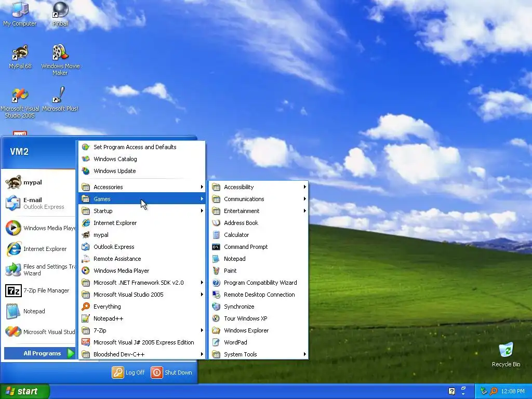This screenshot has height=399, width=532.
Task: Open Microsoft Visual Studio 2005 desktop shortcut
Action: (x=20, y=102)
